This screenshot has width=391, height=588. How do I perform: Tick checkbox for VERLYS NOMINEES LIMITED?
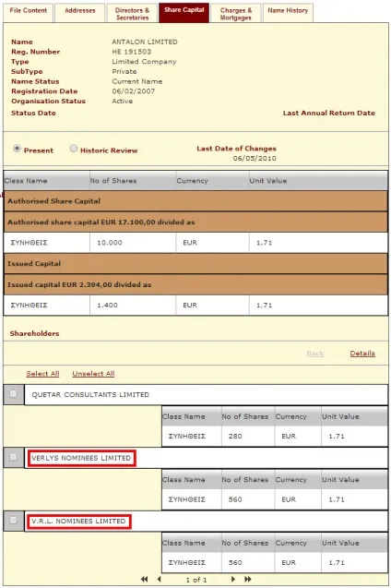tap(13, 457)
